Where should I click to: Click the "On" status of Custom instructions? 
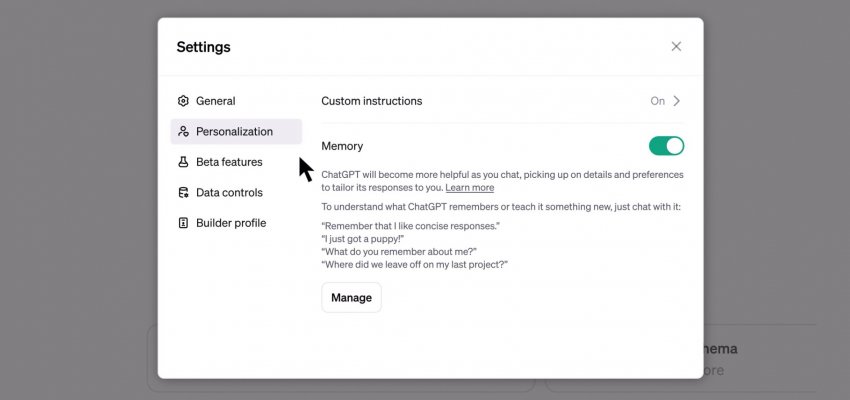coord(657,101)
